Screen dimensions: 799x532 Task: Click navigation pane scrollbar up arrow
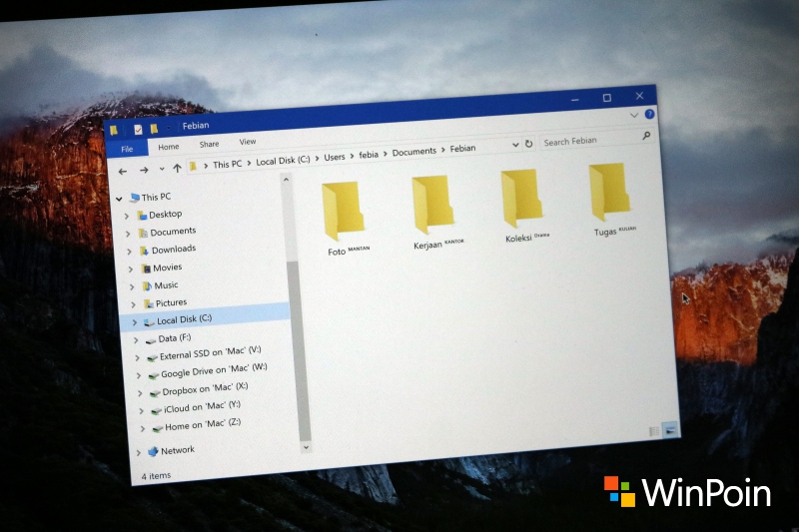286,180
